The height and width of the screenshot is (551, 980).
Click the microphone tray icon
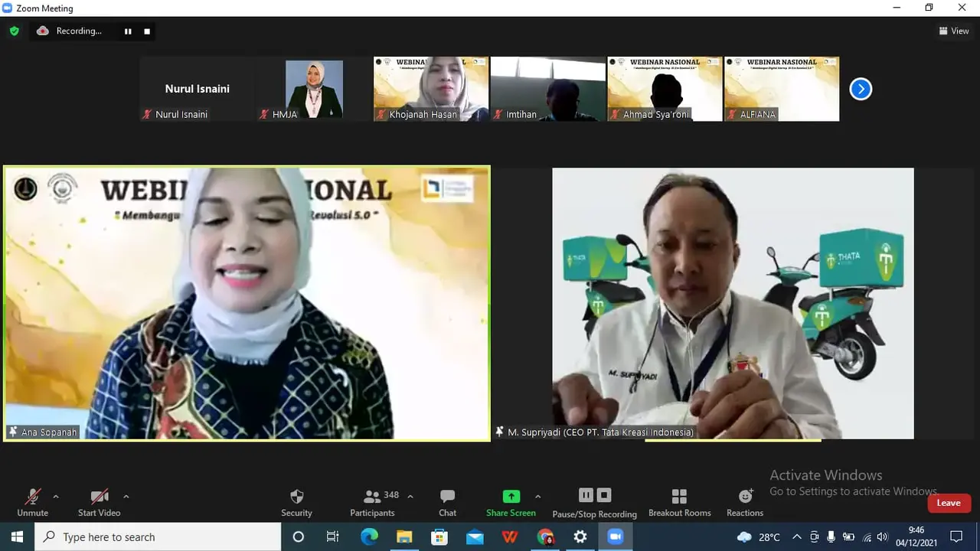(x=831, y=536)
